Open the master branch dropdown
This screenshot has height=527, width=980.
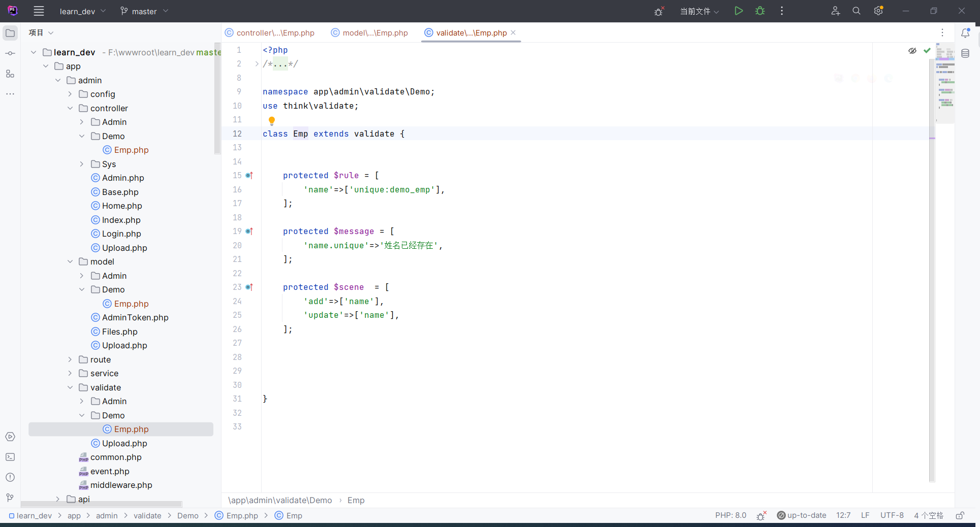[144, 11]
